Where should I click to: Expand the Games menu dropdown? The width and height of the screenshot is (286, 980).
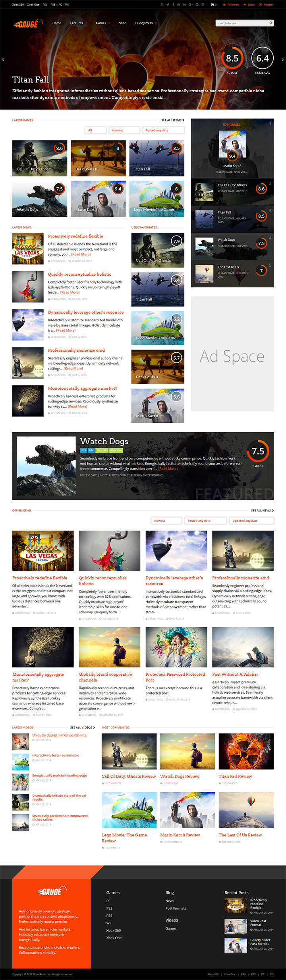tap(103, 23)
